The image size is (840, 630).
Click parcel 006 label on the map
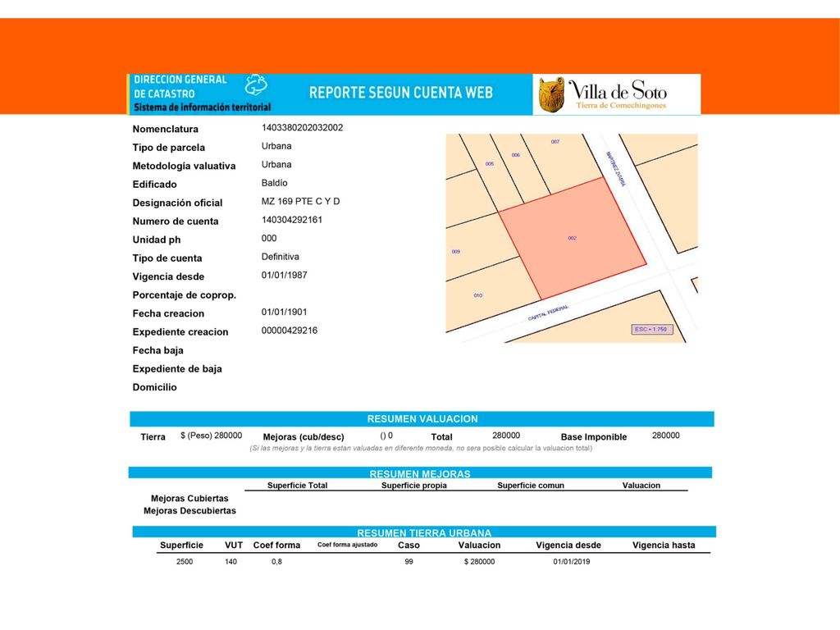[515, 155]
